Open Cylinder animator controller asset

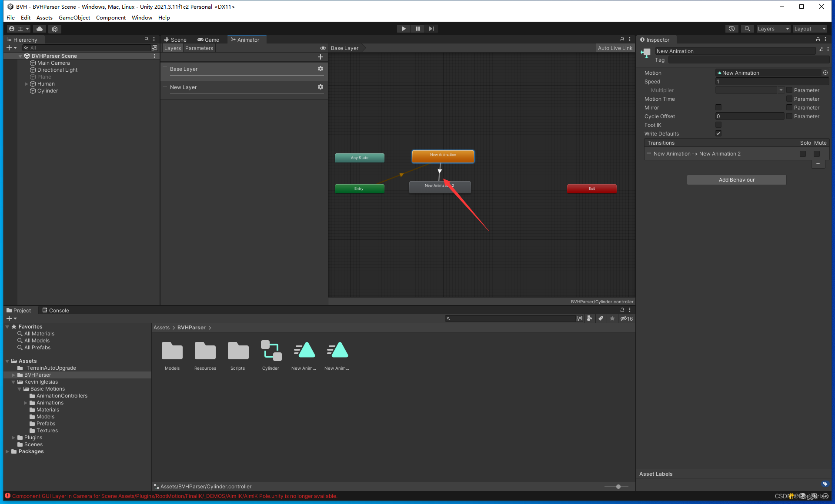(x=271, y=351)
